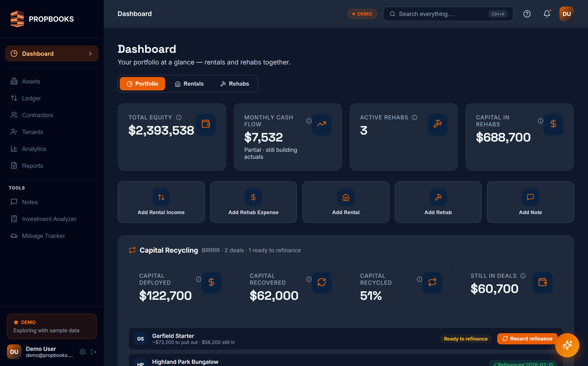Open the AI assistant sparkle button
The image size is (588, 366).
(x=567, y=345)
